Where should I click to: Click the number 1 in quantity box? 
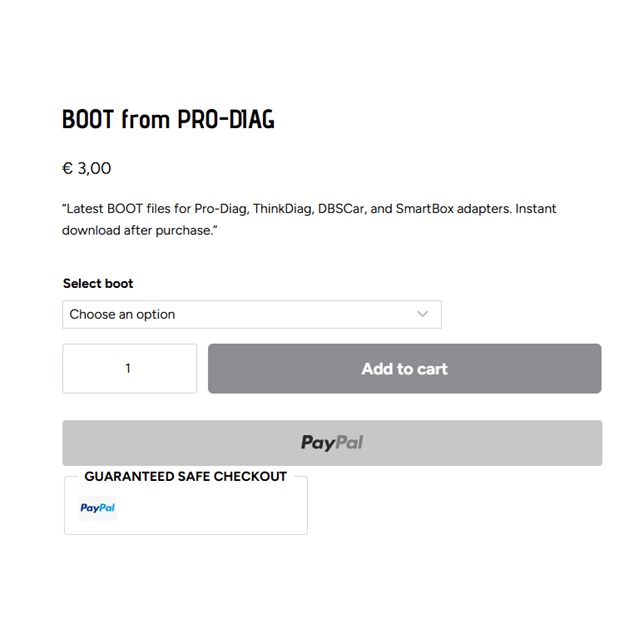128,368
